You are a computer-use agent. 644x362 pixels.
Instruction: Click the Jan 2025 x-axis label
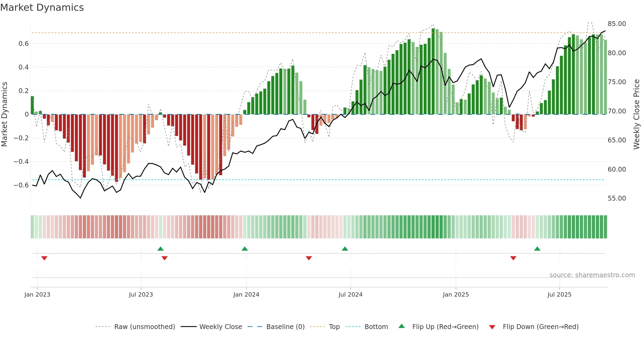(456, 294)
